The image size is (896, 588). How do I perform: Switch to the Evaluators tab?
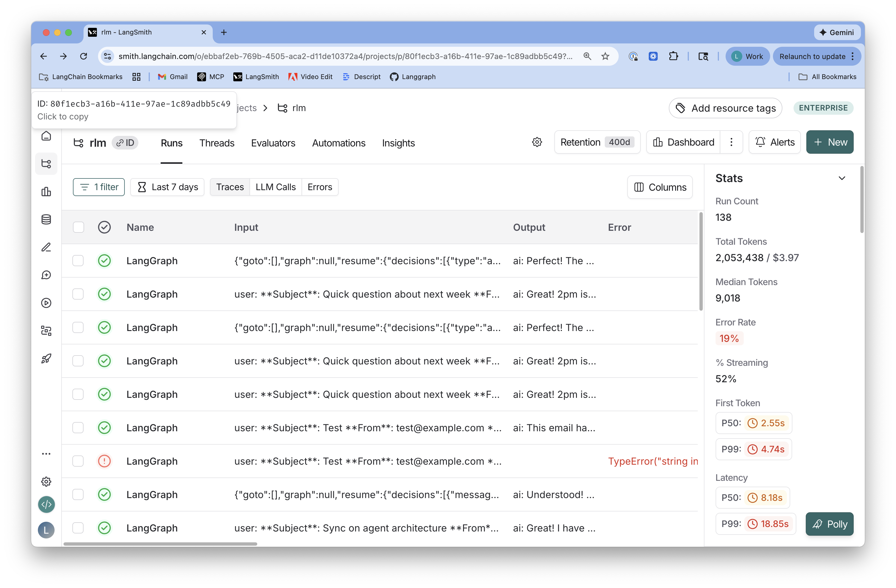click(x=273, y=143)
